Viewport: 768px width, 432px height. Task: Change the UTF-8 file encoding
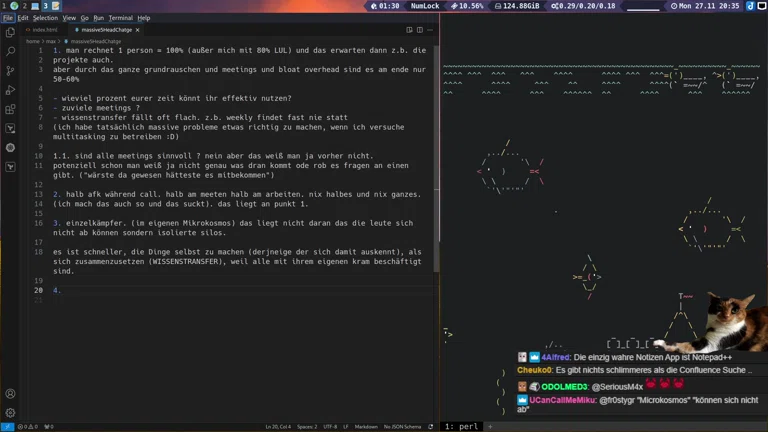click(x=330, y=427)
